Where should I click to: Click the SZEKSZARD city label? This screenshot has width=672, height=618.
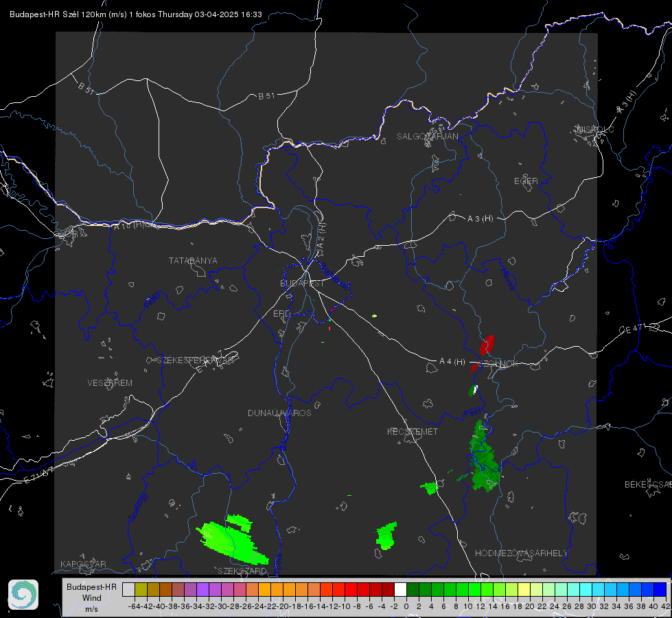[242, 571]
